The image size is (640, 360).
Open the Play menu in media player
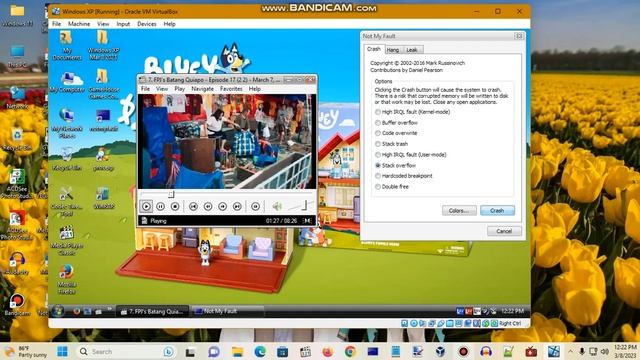point(180,89)
